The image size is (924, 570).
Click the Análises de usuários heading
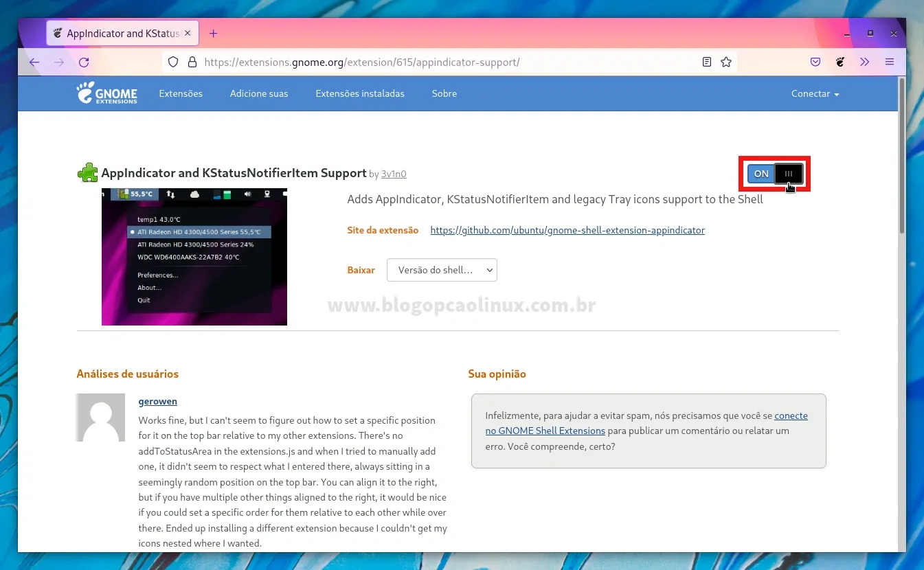tap(128, 374)
